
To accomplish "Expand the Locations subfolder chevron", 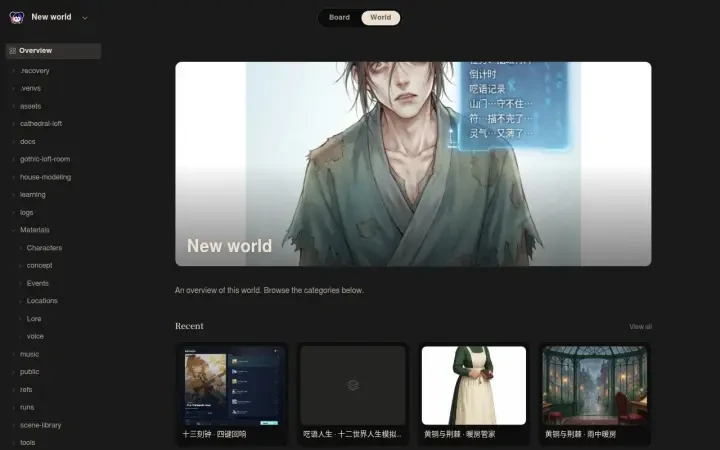I will pos(20,301).
